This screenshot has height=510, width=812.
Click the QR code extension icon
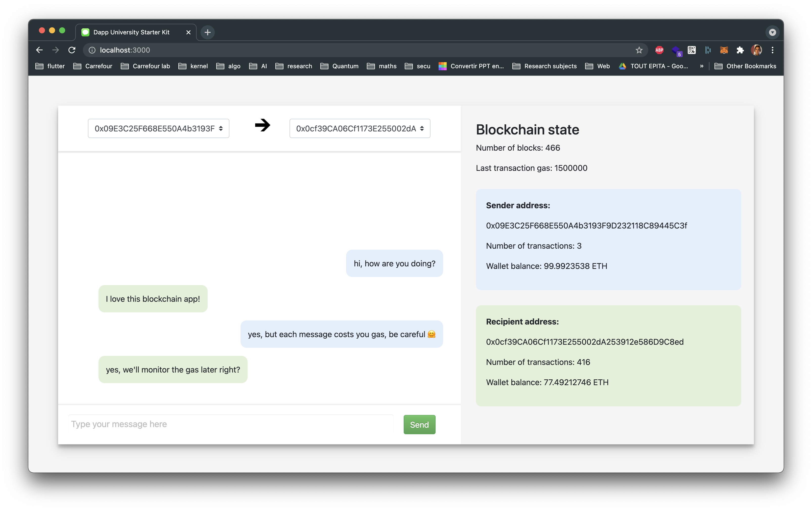pyautogui.click(x=691, y=50)
